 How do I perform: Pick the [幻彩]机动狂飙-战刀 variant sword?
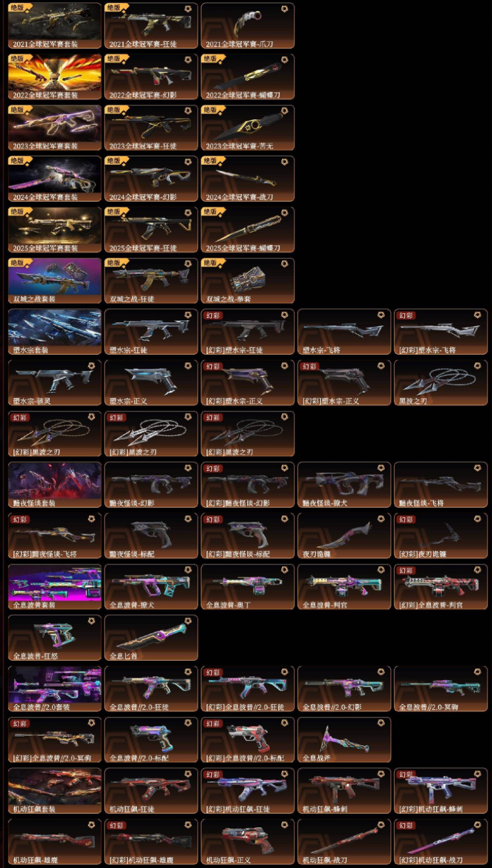(440, 842)
